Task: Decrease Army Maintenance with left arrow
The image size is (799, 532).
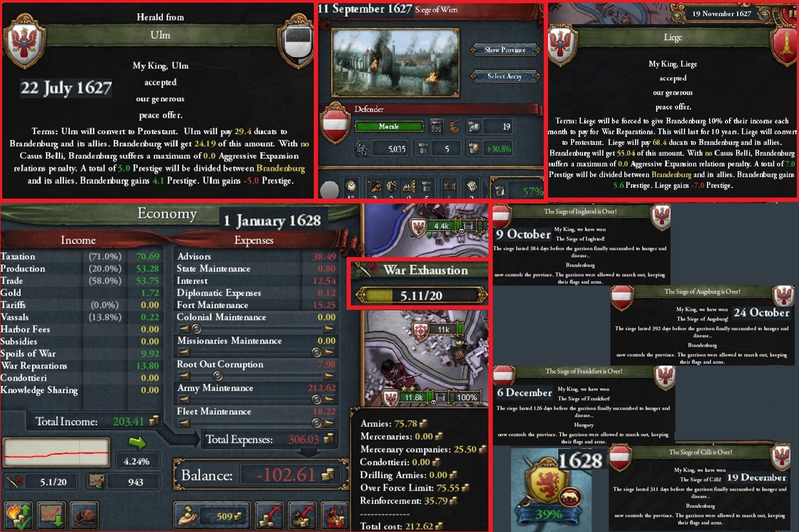Action: click(x=184, y=399)
